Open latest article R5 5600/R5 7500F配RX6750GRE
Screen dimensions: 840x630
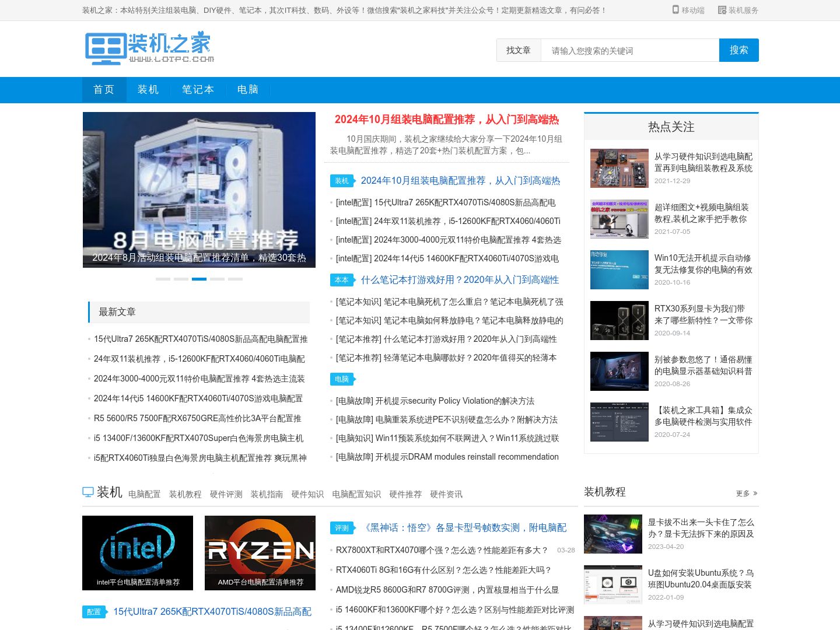coord(198,419)
